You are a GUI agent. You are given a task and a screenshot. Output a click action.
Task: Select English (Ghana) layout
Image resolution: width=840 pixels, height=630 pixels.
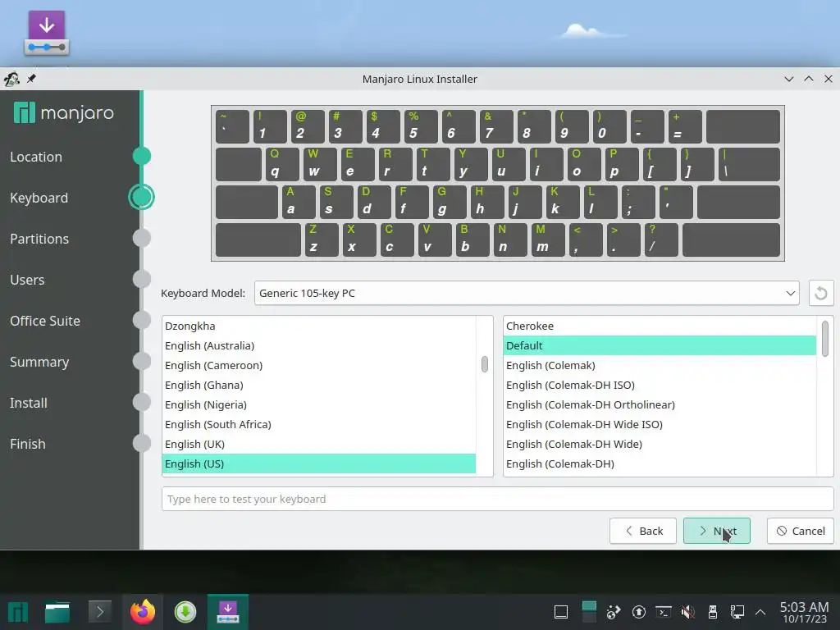click(319, 386)
